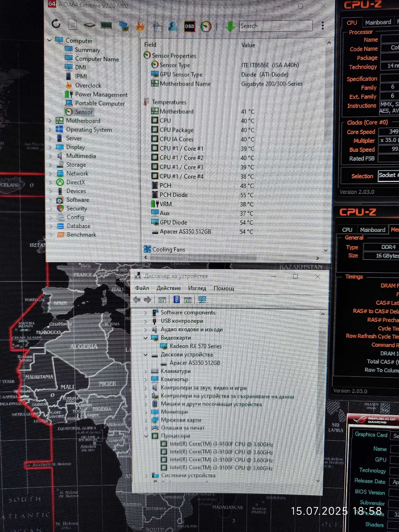Screen dimensions: 399x532
Task: Click the AIDA64 user preferences icon
Action: (173, 26)
